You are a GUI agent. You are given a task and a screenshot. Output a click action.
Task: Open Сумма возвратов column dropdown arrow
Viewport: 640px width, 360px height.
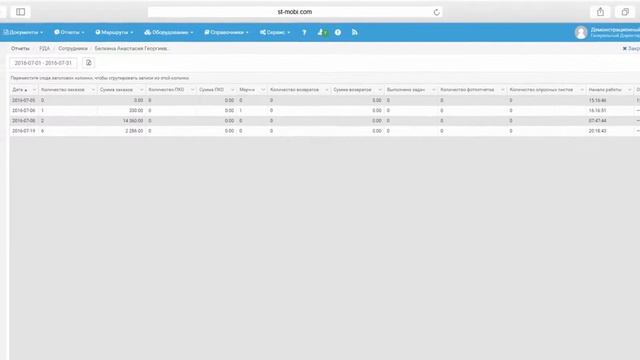(x=380, y=90)
